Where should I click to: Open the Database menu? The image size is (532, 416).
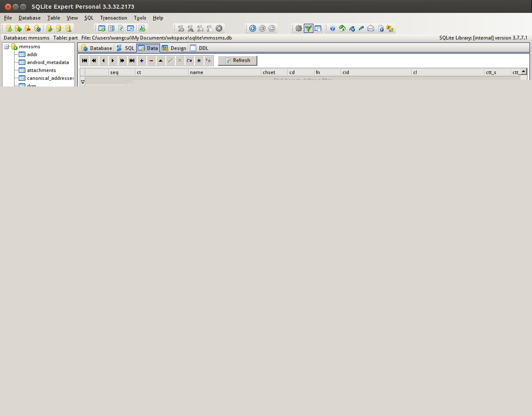(x=30, y=18)
